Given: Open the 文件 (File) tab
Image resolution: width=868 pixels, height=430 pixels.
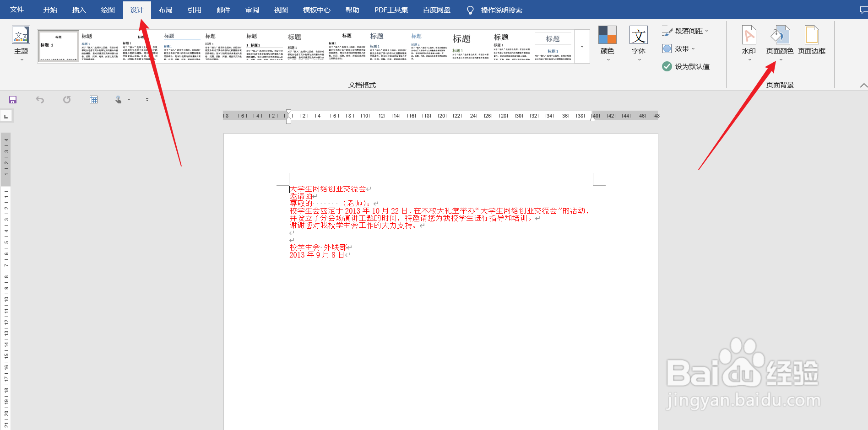Looking at the screenshot, I should [17, 10].
